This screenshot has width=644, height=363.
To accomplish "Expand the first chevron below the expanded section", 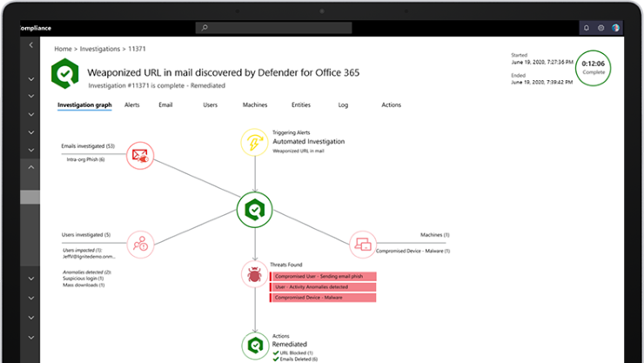I will [30, 279].
